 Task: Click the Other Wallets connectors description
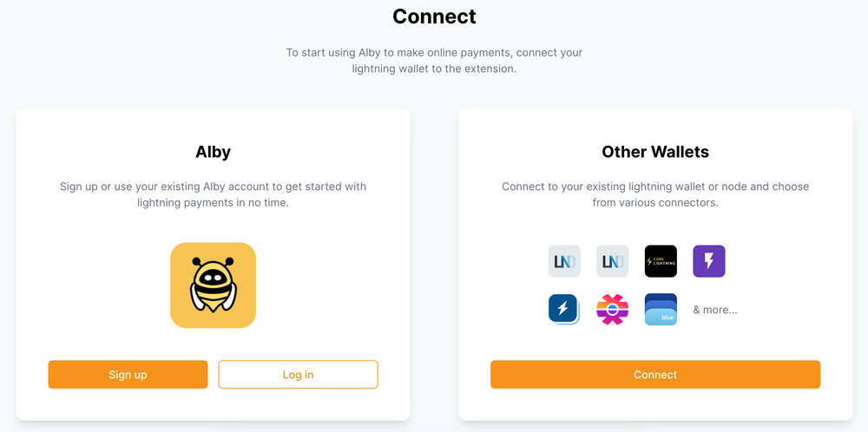[655, 194]
